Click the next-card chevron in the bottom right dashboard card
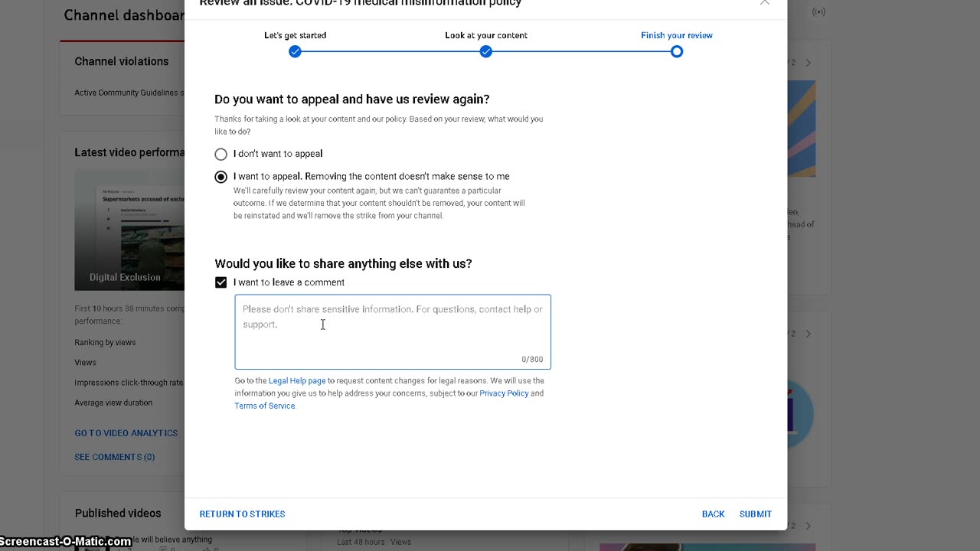The height and width of the screenshot is (551, 980). pos(808,526)
